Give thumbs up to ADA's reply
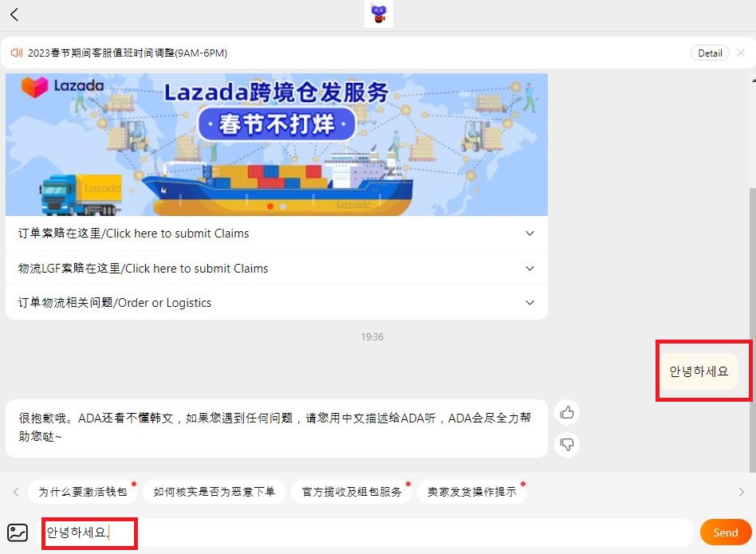 click(567, 412)
